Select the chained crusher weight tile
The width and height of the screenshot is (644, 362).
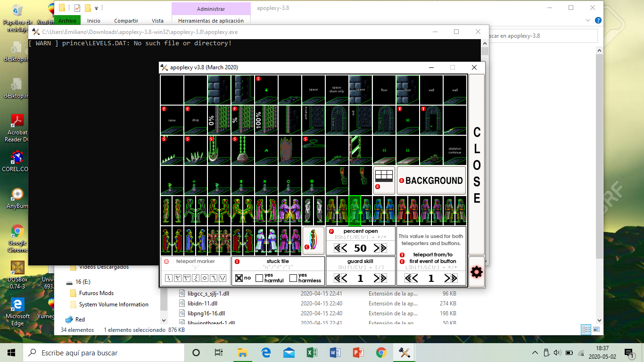click(243, 150)
